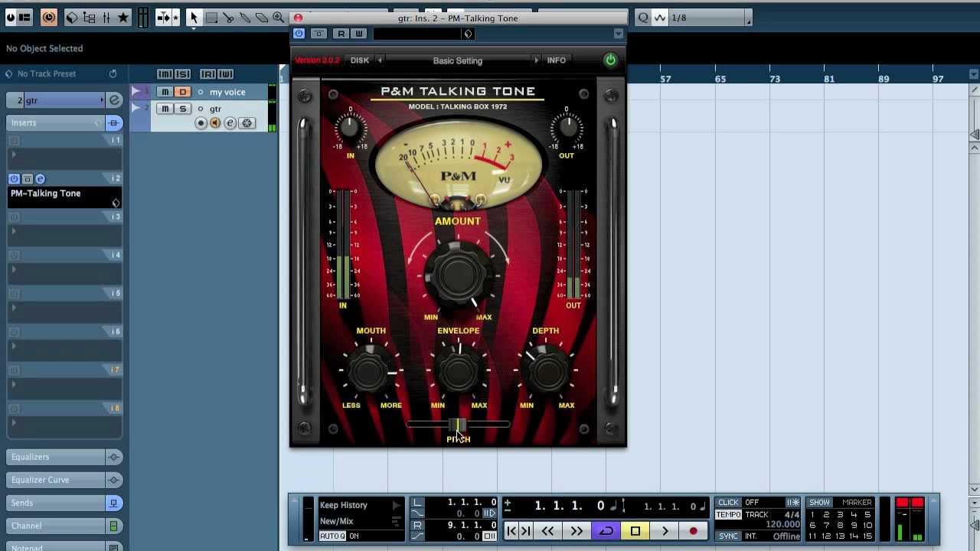980x551 pixels.
Task: Select the Scissors split tool
Action: coord(228,18)
